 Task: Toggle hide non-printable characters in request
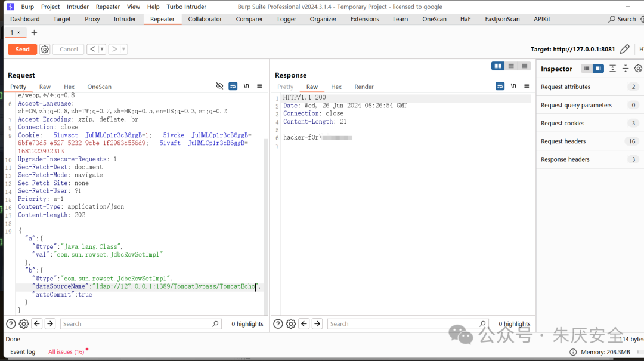pos(219,86)
